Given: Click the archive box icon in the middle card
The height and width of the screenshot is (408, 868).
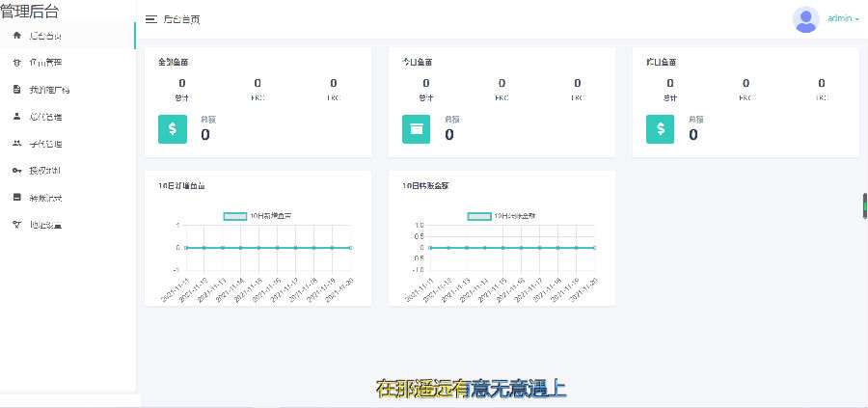Looking at the screenshot, I should (x=417, y=129).
